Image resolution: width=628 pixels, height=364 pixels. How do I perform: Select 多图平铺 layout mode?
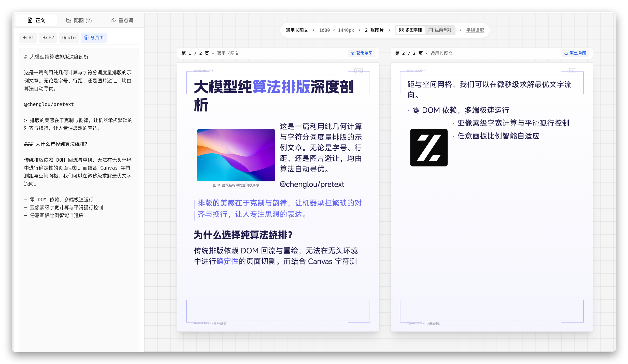tap(410, 30)
